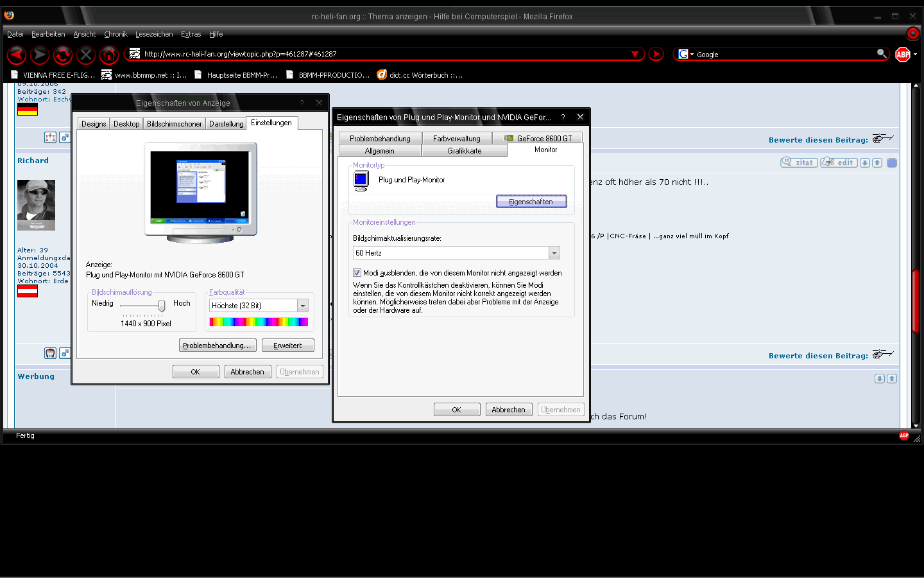
Task: Toggle the Modi ausblenden checkbox
Action: (x=357, y=273)
